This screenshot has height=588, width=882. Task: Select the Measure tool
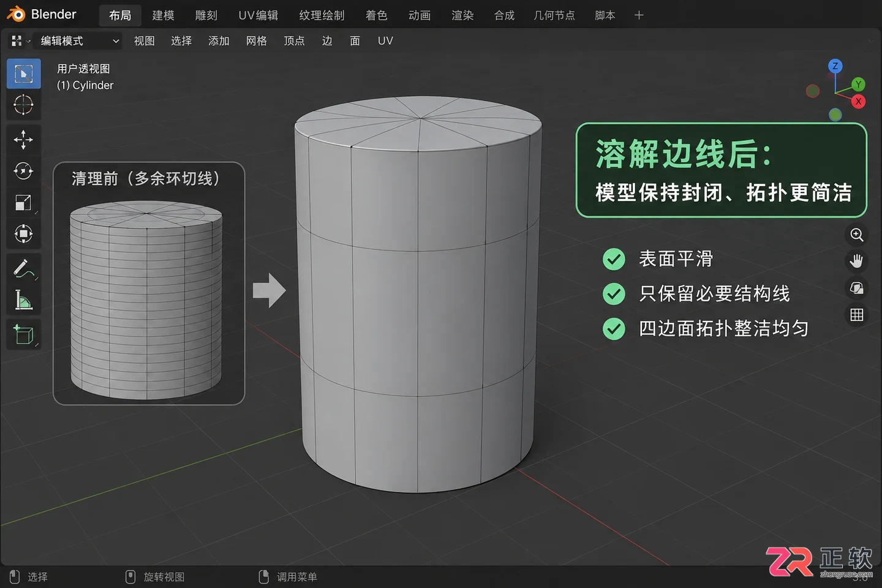(23, 300)
